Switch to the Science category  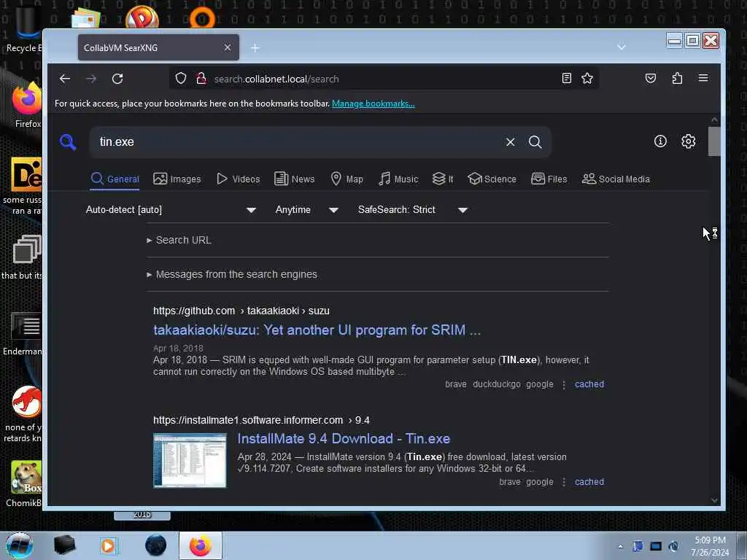click(492, 179)
